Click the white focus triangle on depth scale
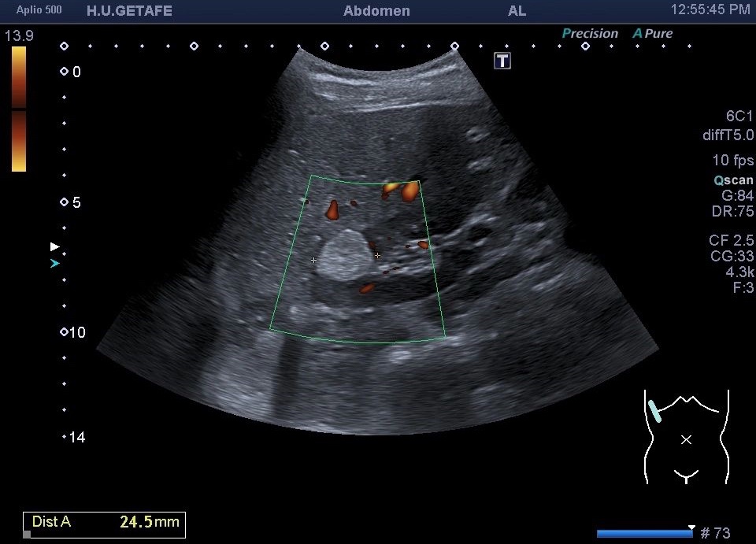 [x=54, y=246]
